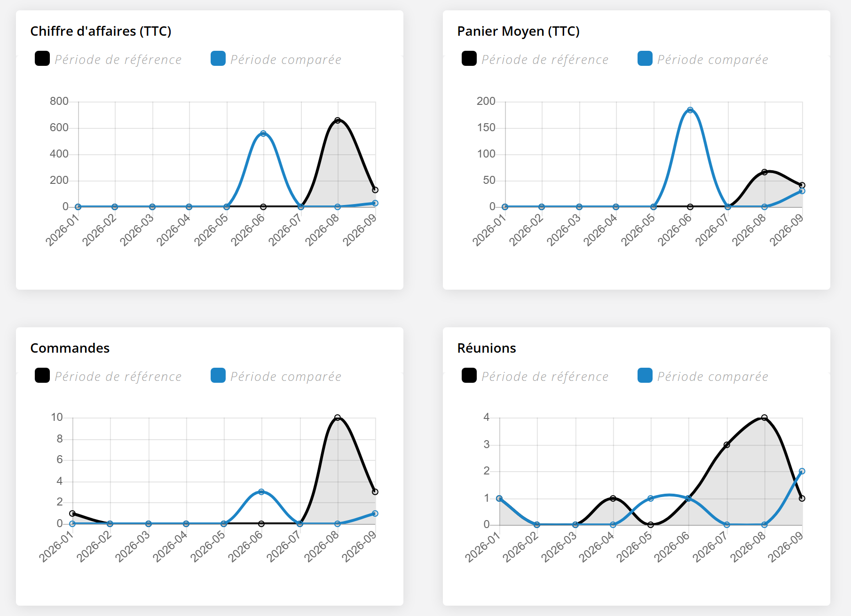
Task: Click the 2026-08 peak point in Commandes
Action: tap(338, 418)
